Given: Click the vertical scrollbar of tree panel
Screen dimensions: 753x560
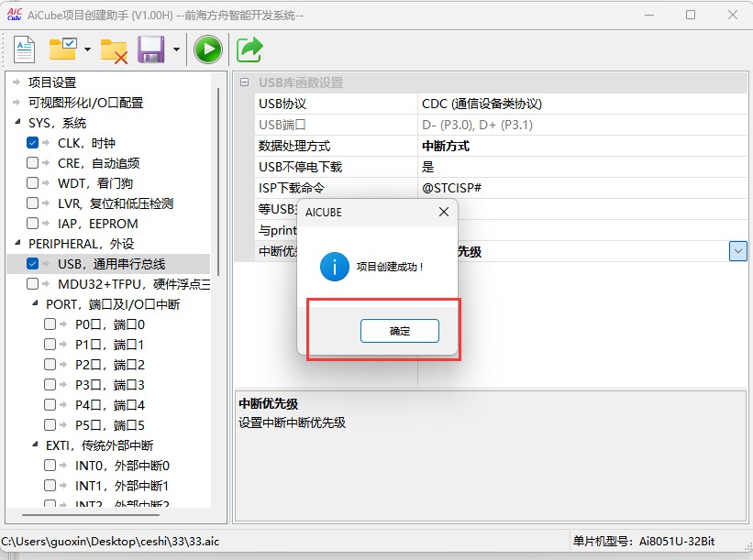Looking at the screenshot, I should click(x=218, y=181).
